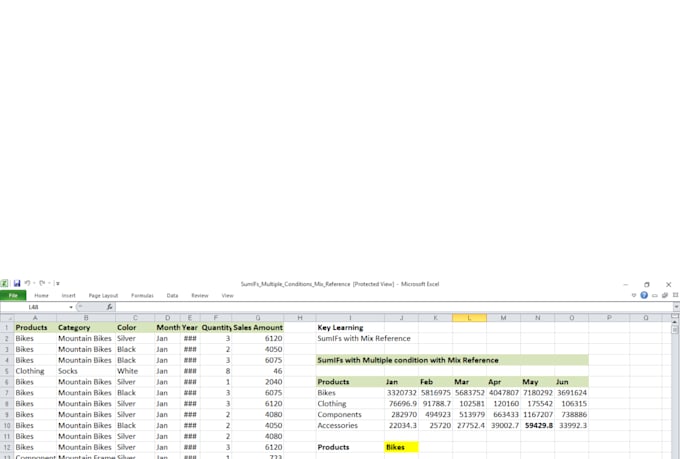Click the Clothing Feb value 91788.7
Screen dimensions: 680x459
(x=435, y=404)
